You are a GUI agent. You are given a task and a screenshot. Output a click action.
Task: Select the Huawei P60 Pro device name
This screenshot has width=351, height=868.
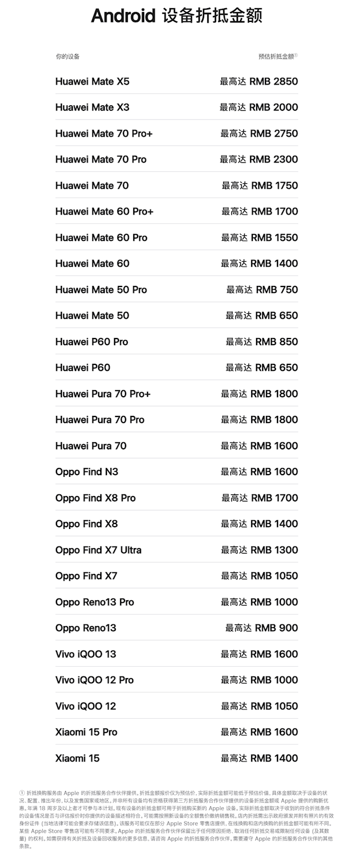tap(92, 342)
